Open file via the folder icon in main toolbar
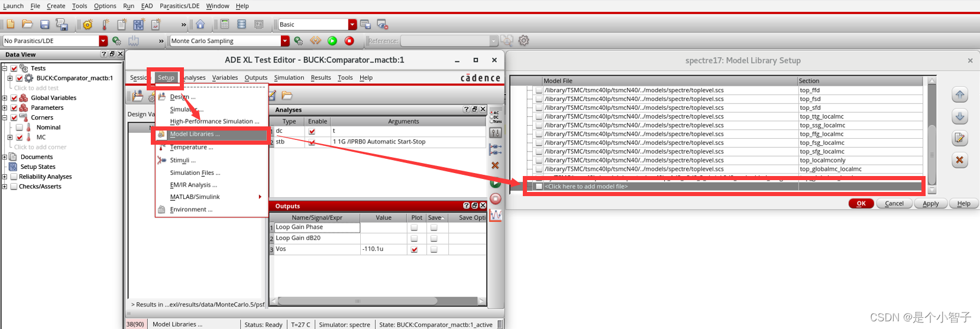This screenshot has width=980, height=329. 27,24
